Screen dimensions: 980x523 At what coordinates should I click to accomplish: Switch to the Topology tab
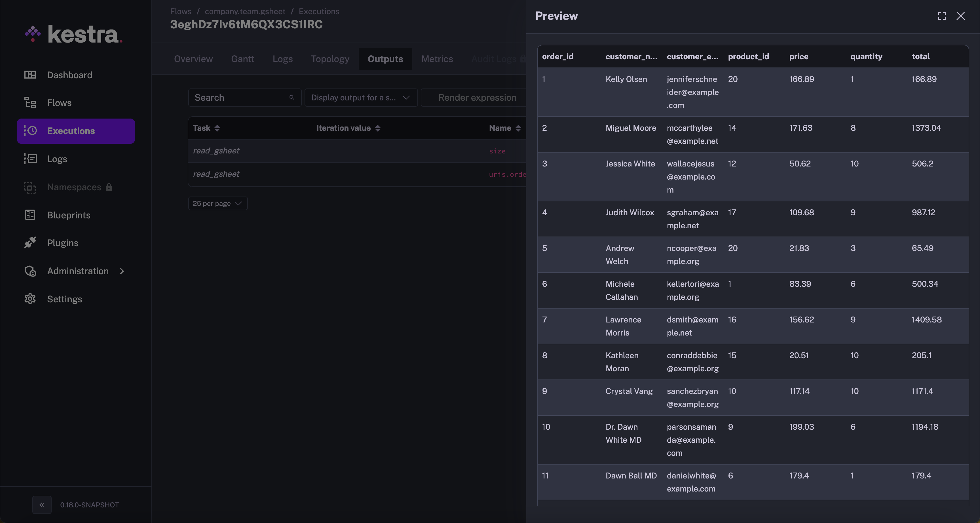[x=330, y=59]
